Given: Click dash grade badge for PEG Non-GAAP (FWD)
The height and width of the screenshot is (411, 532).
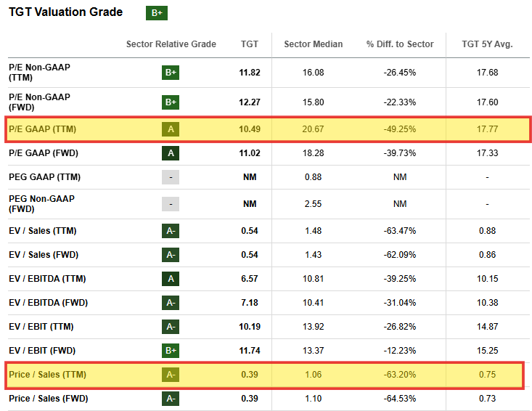Looking at the screenshot, I should point(171,204).
